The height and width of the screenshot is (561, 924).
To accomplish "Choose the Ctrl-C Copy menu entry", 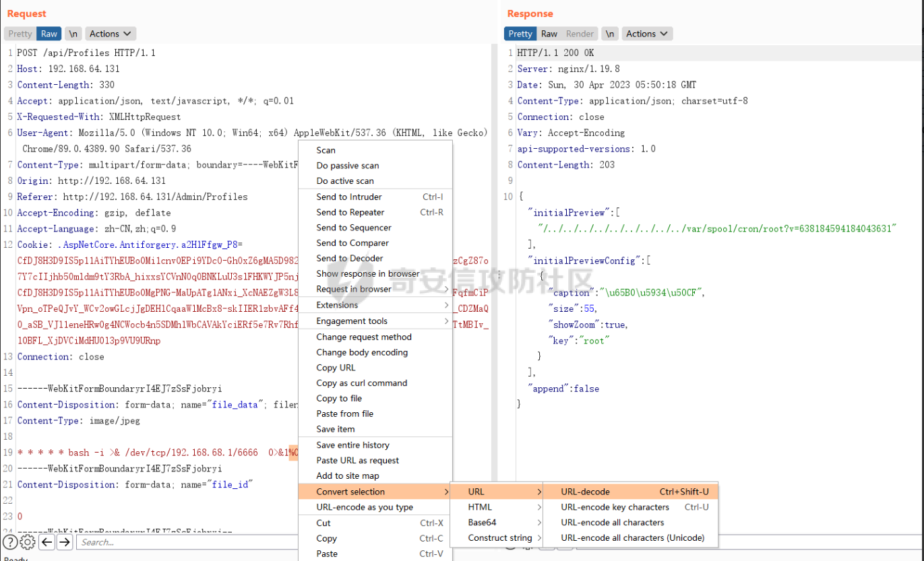I will tap(375, 539).
